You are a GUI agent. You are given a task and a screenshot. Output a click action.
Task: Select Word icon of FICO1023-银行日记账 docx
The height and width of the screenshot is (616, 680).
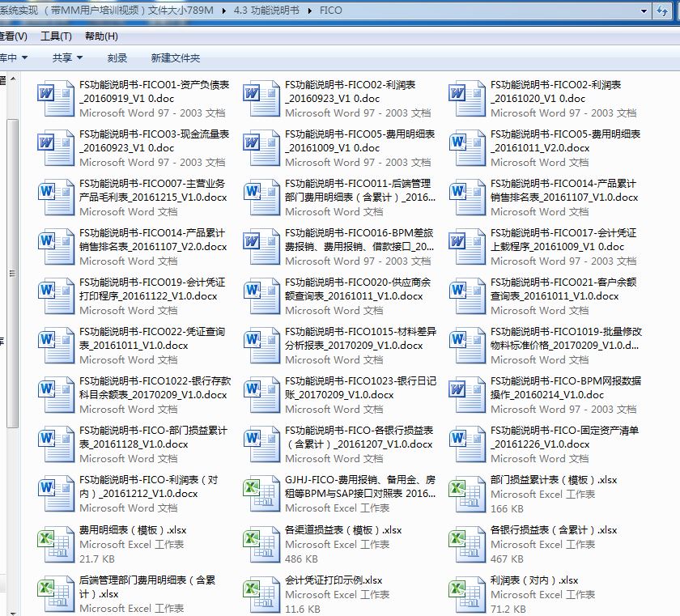click(x=261, y=395)
